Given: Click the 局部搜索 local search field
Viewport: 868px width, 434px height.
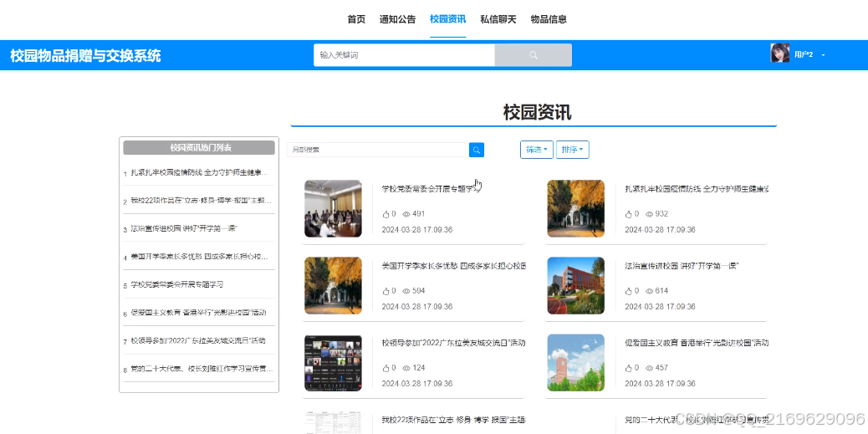Looking at the screenshot, I should 377,150.
